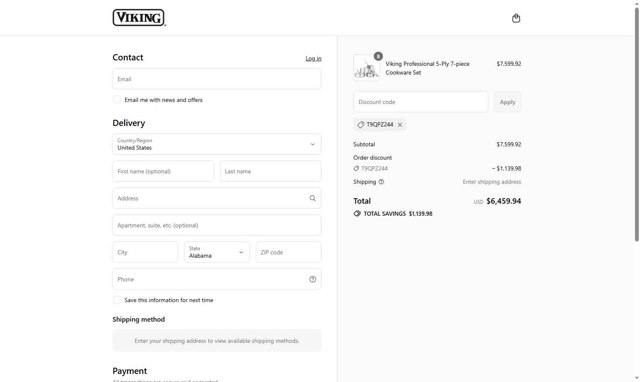
Task: Click the Delivery heading
Action: click(129, 123)
